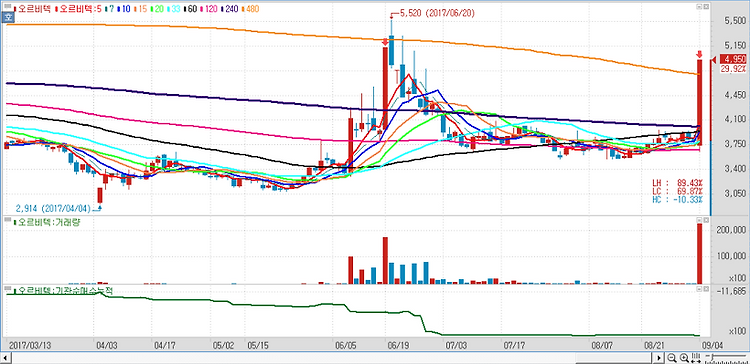
Task: Select the 10-day moving average legend
Action: click(124, 9)
